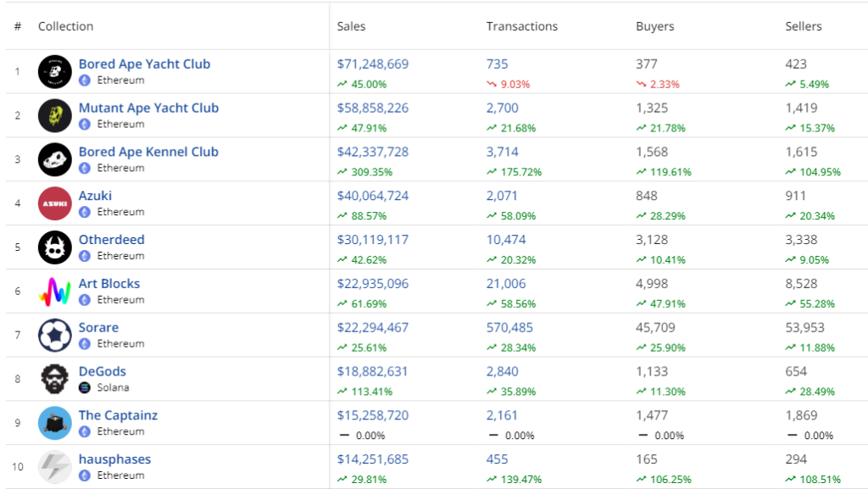Click the Bored Ape Kennel Club logo
Image resolution: width=868 pixels, height=489 pixels.
(55, 159)
